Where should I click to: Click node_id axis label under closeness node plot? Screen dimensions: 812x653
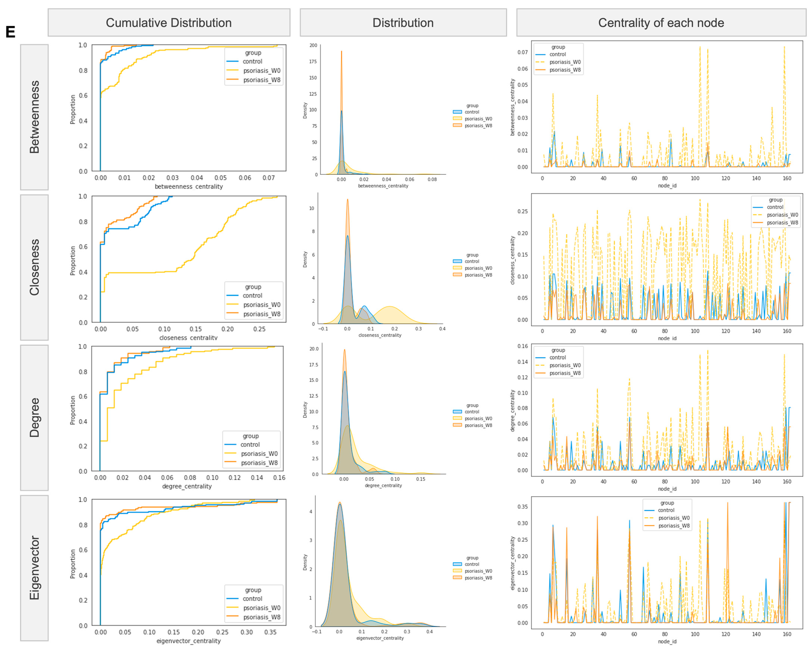coord(667,338)
